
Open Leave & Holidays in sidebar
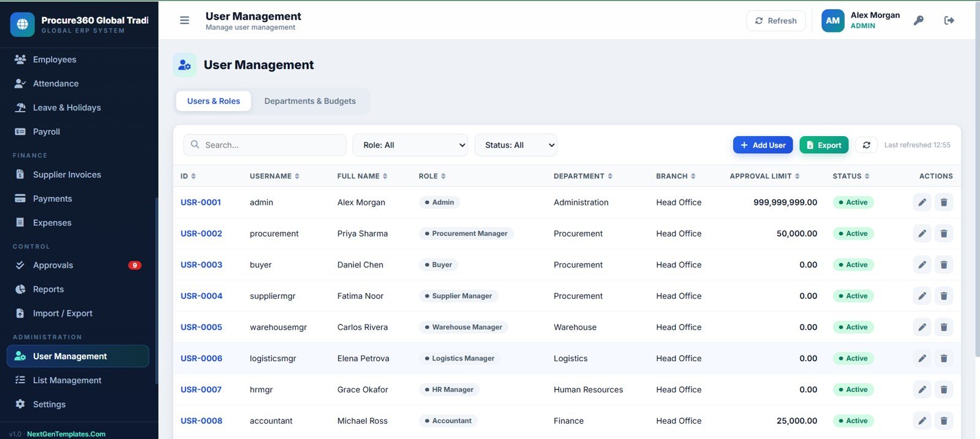(78, 107)
